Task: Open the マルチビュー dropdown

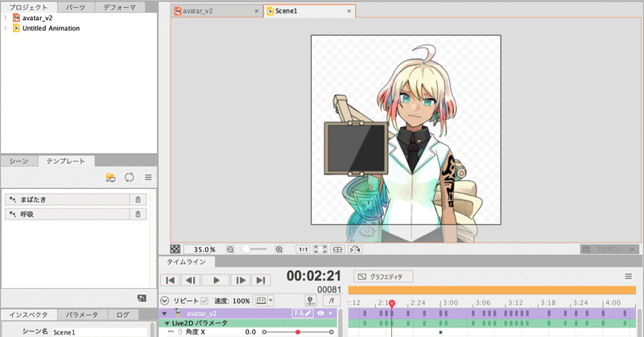Action: [x=609, y=249]
